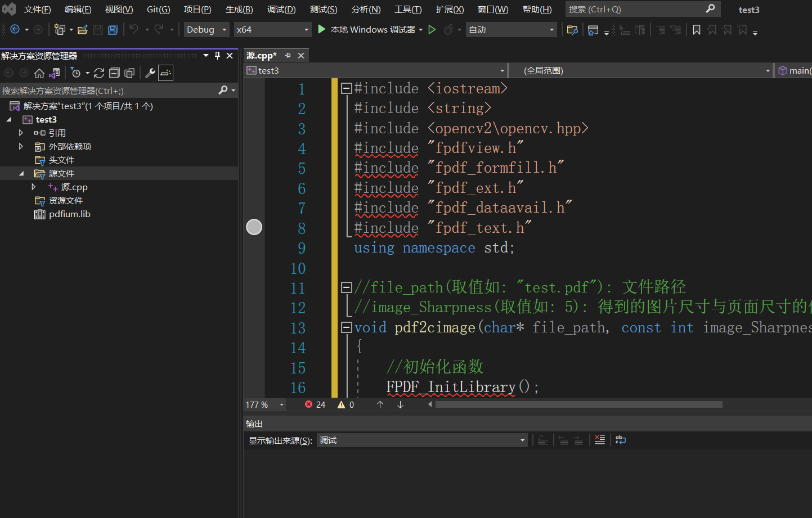Click the warning count showing 0
This screenshot has width=812, height=518.
point(346,404)
